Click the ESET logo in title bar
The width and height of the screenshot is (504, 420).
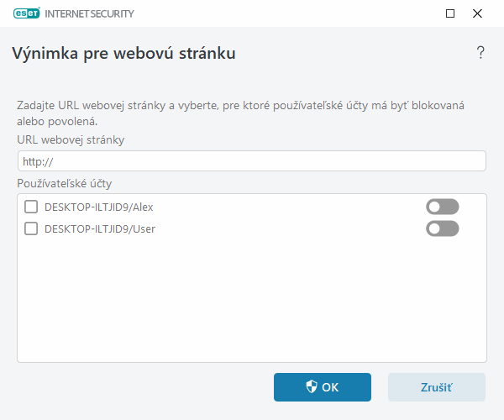pyautogui.click(x=27, y=13)
